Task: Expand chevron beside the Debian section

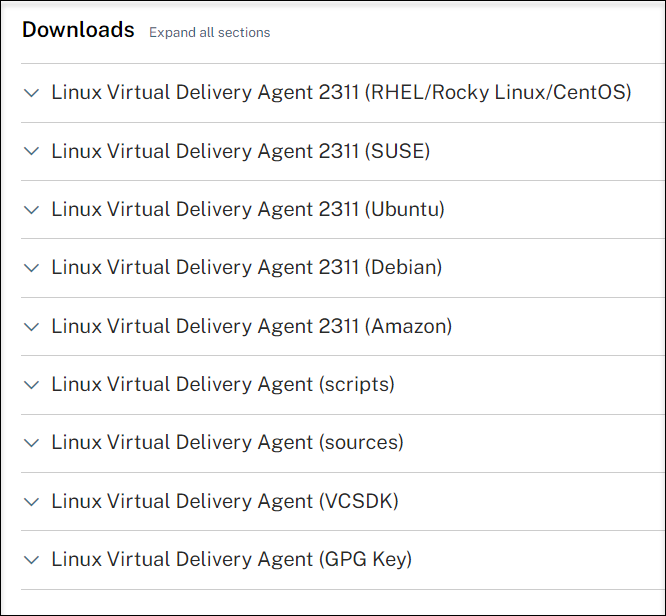Action: (32, 268)
